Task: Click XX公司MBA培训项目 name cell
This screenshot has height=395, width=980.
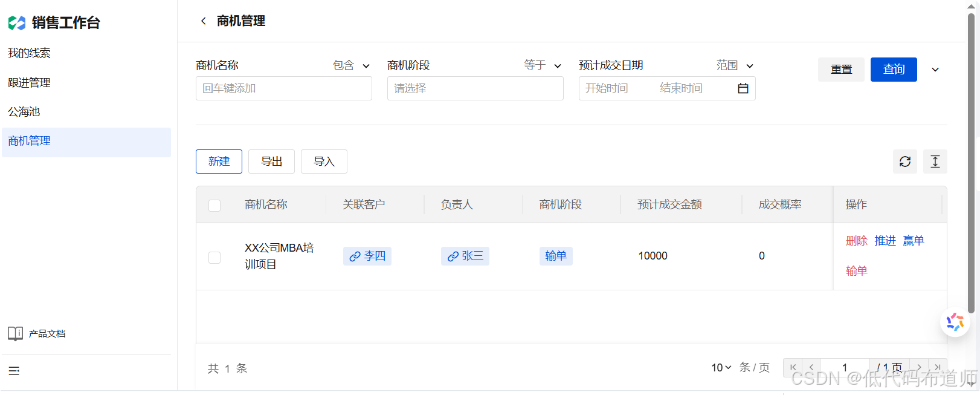Action: pyautogui.click(x=279, y=256)
